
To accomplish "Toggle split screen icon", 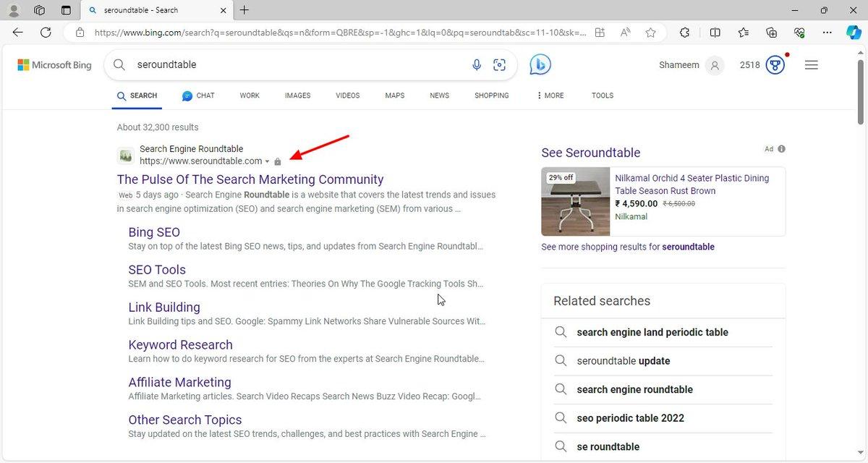I will tap(715, 33).
